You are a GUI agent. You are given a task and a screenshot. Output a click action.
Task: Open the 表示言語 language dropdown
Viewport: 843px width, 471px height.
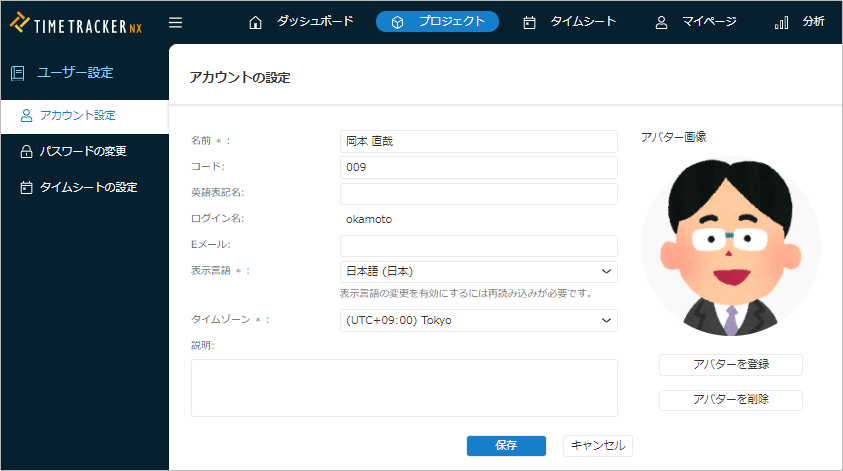[x=478, y=272]
